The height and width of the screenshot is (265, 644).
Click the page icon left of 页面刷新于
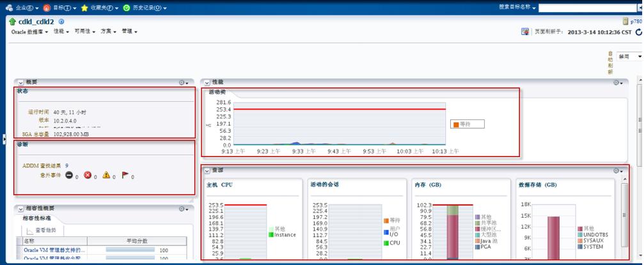pos(525,31)
